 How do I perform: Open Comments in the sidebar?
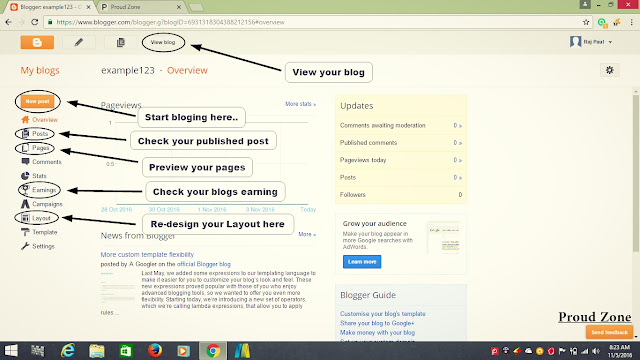pyautogui.click(x=41, y=162)
